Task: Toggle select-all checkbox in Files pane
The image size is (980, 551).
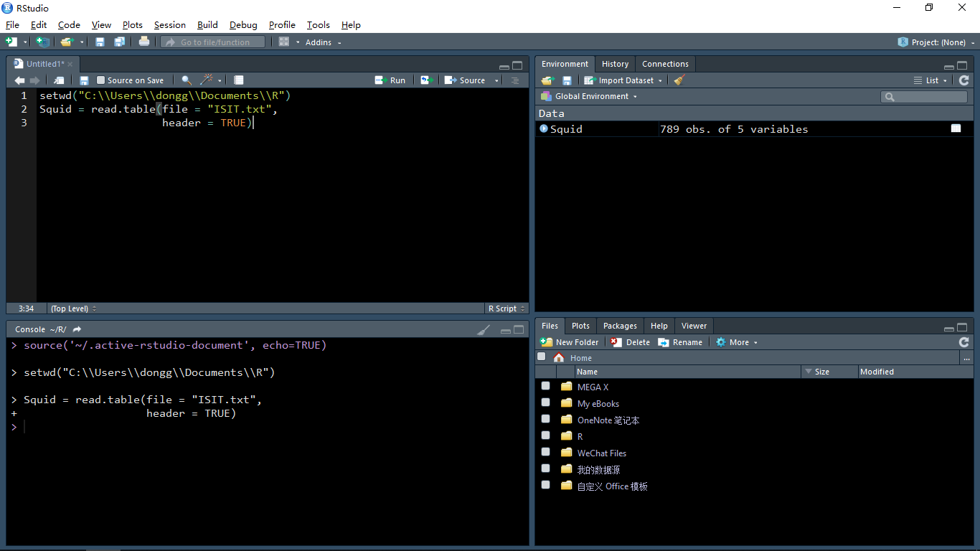Action: [x=542, y=357]
